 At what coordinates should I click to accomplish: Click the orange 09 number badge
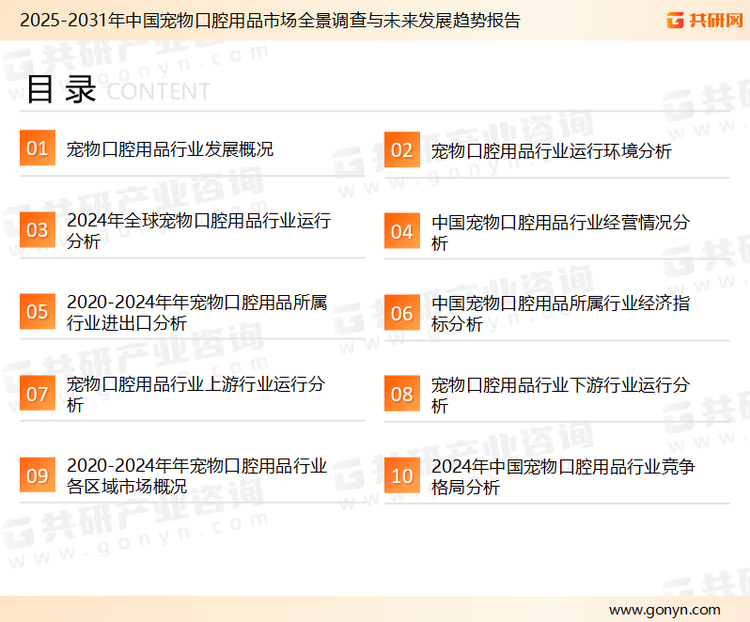coord(37,475)
